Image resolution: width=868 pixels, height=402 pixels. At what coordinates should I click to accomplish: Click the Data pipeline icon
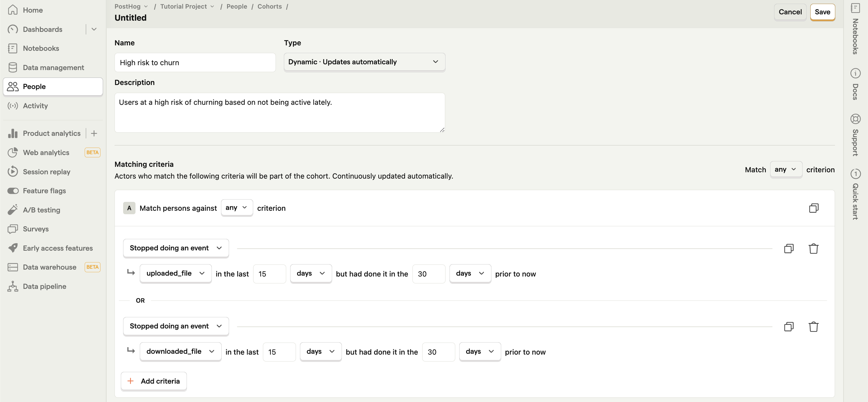click(x=13, y=286)
